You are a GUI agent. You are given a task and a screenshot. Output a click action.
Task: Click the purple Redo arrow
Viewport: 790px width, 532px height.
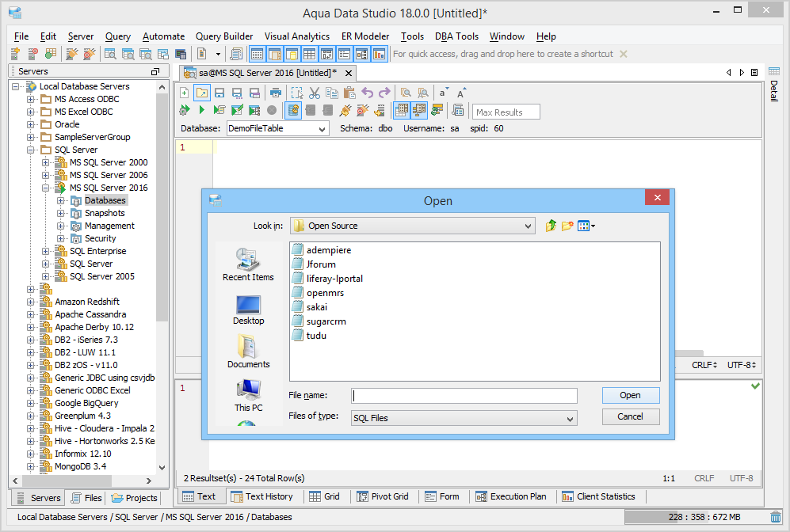pyautogui.click(x=384, y=93)
